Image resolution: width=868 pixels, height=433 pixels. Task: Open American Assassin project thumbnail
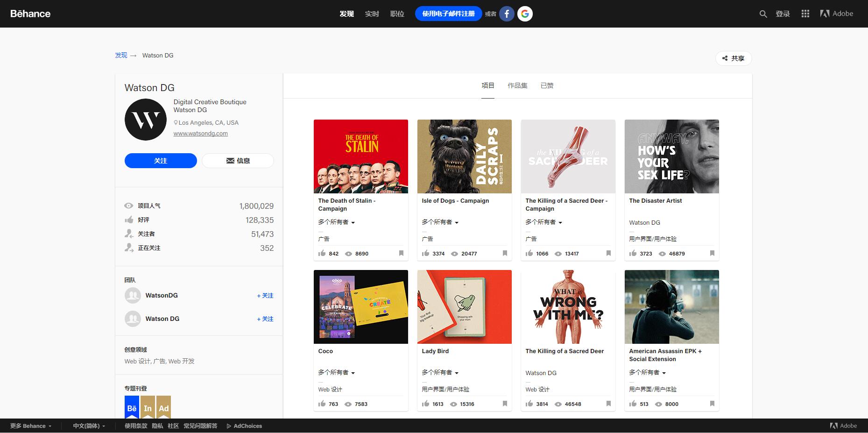pyautogui.click(x=672, y=307)
